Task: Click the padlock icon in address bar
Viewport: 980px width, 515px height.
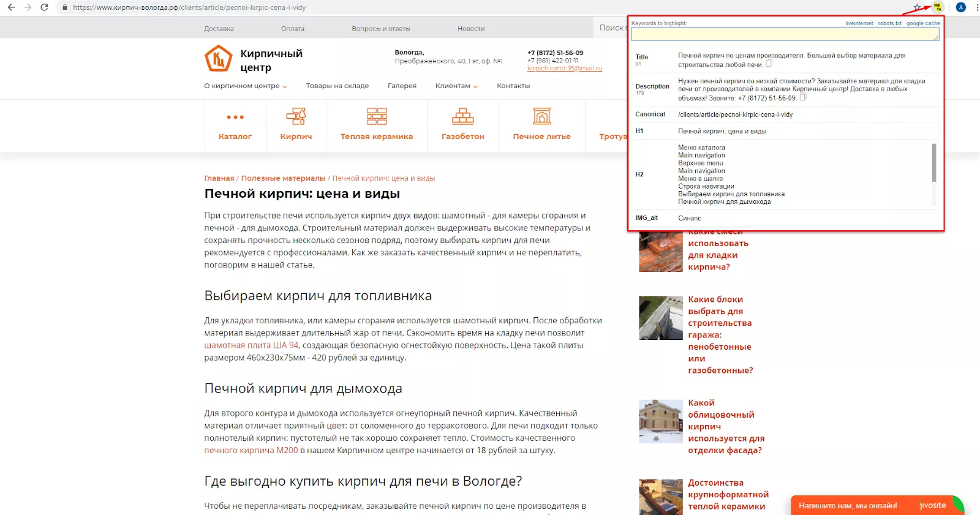Action: 65,7
